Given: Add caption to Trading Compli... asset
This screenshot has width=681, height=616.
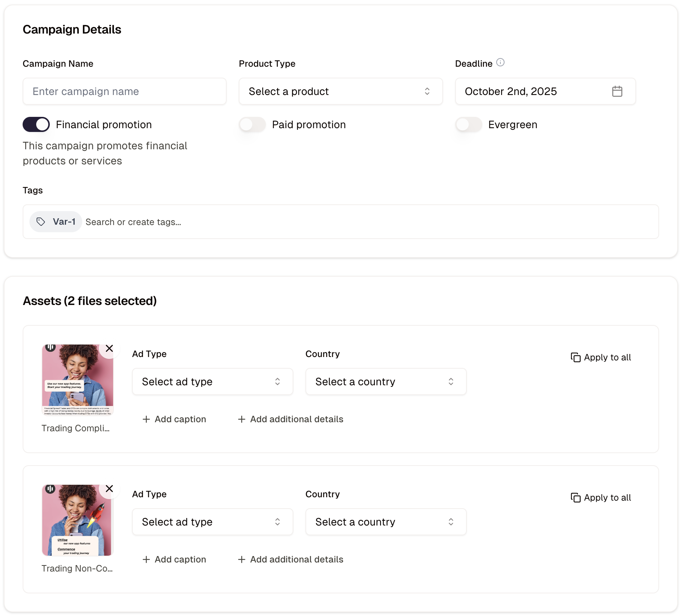Looking at the screenshot, I should point(174,419).
